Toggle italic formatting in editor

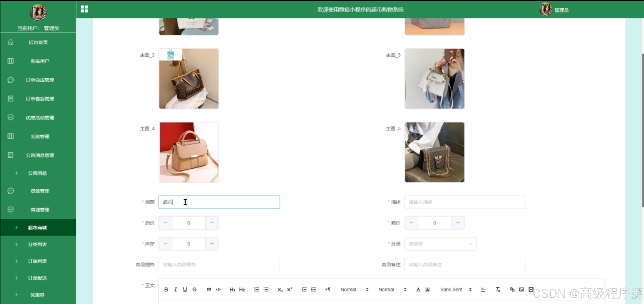tap(176, 290)
